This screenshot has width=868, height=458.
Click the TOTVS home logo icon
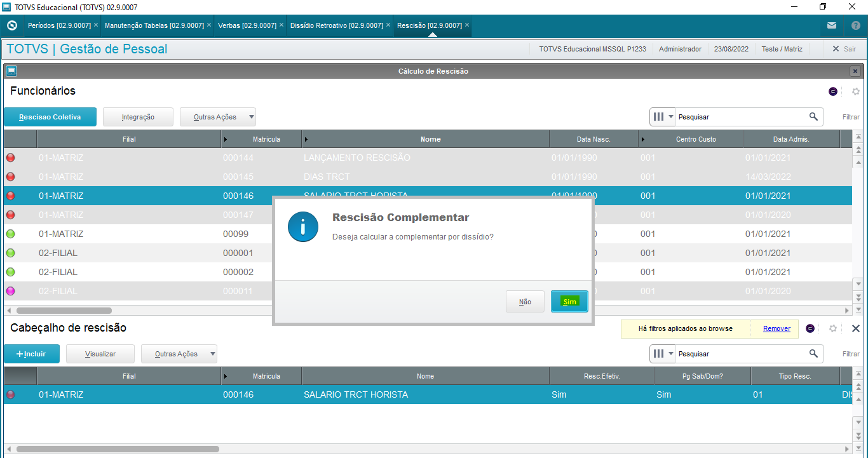click(x=11, y=25)
